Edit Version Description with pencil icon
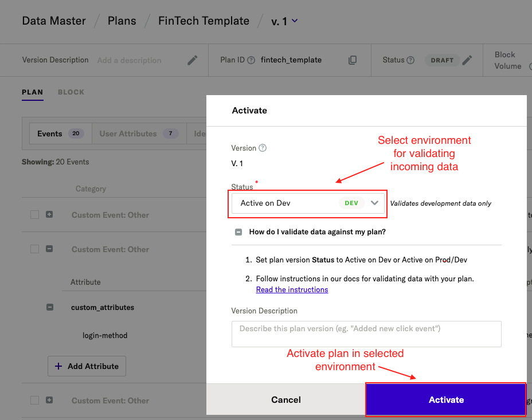Image resolution: width=532 pixels, height=420 pixels. [193, 60]
